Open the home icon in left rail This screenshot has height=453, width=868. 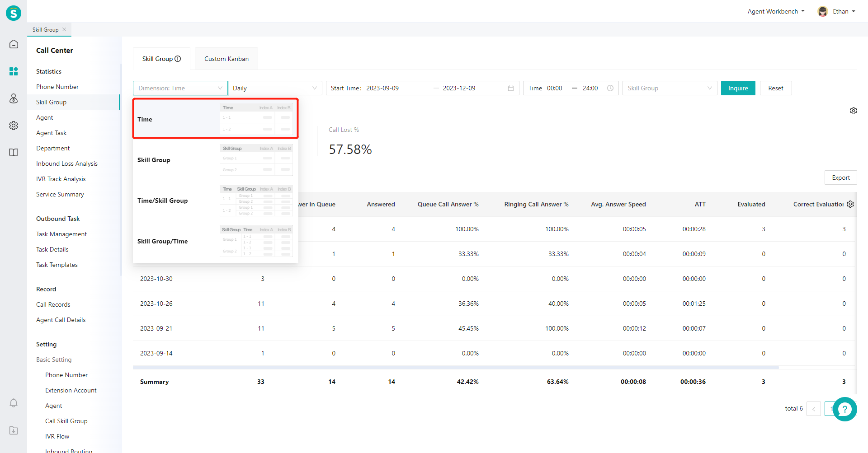[x=14, y=44]
